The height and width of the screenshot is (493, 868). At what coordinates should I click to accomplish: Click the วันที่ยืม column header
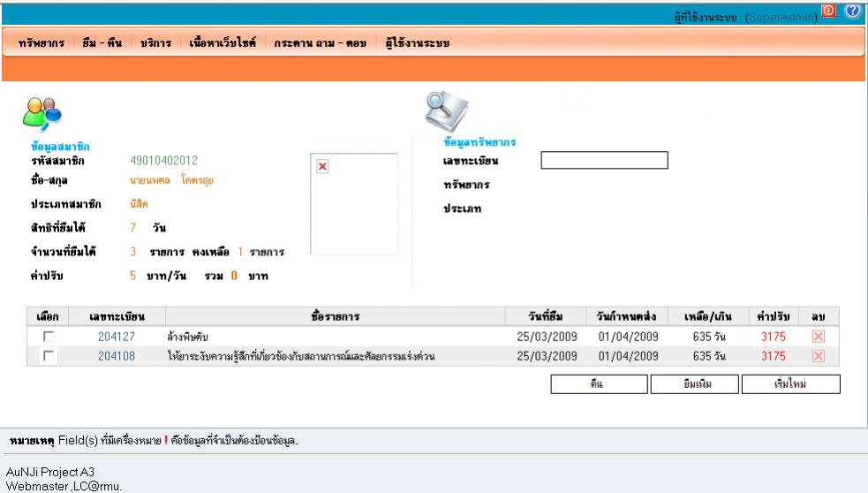[546, 316]
